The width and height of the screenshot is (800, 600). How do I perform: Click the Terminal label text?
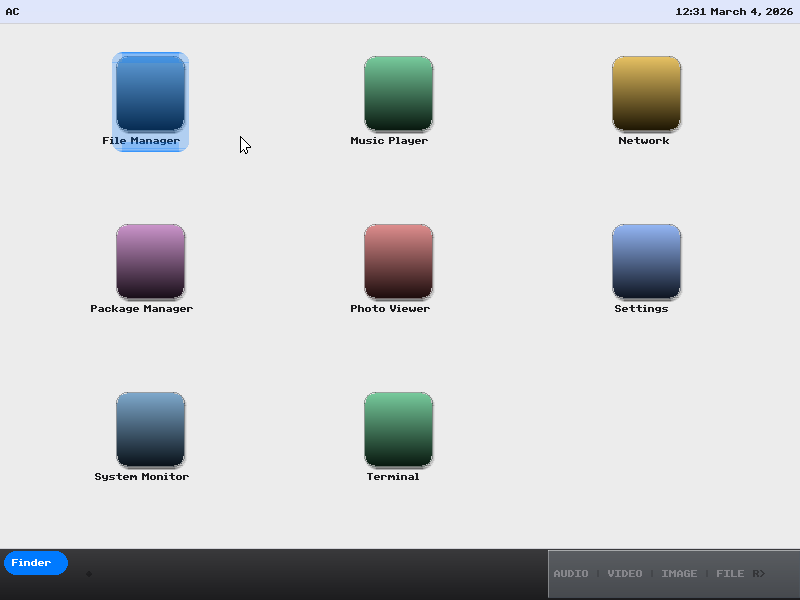click(394, 476)
